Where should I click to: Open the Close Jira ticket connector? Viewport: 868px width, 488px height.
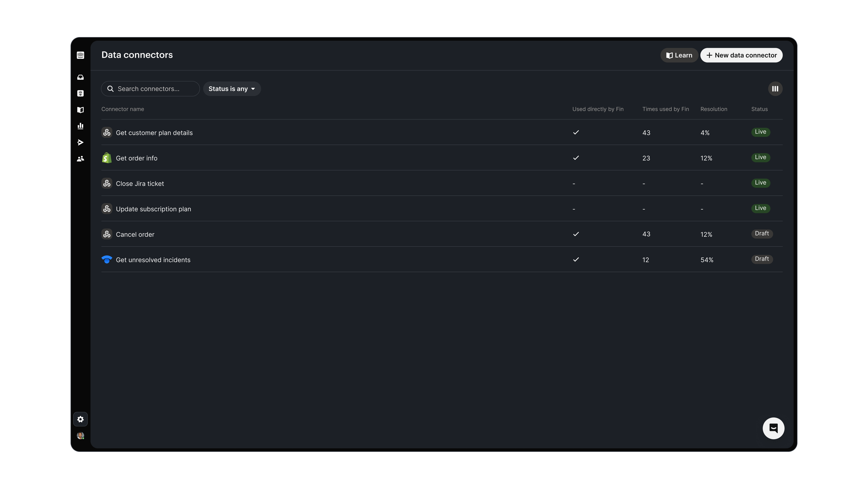[140, 183]
